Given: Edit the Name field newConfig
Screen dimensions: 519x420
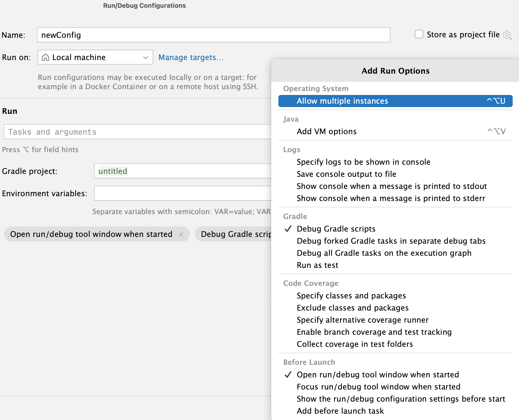Looking at the screenshot, I should [x=214, y=35].
